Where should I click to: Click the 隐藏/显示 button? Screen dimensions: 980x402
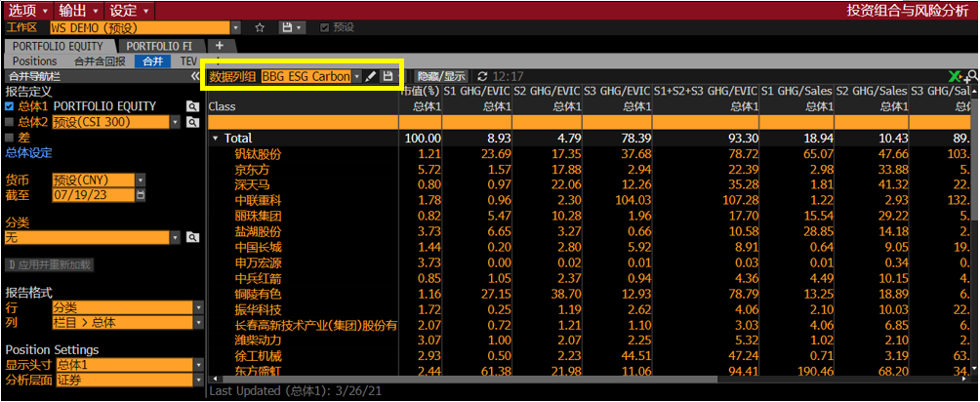pos(441,76)
